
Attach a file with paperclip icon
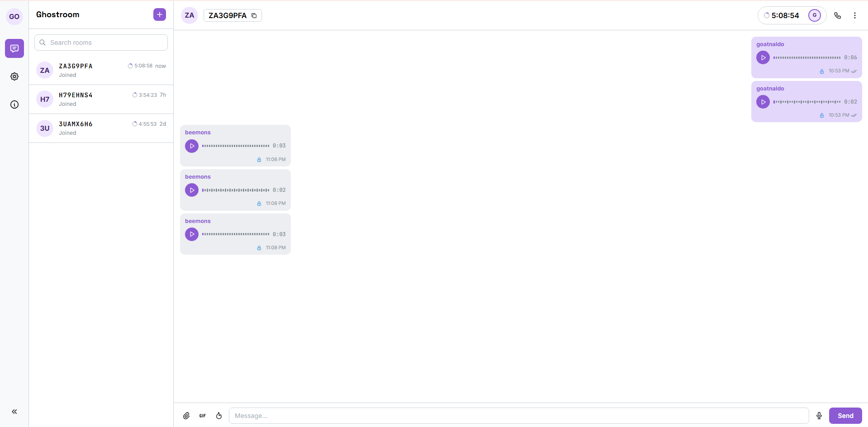coord(186,416)
